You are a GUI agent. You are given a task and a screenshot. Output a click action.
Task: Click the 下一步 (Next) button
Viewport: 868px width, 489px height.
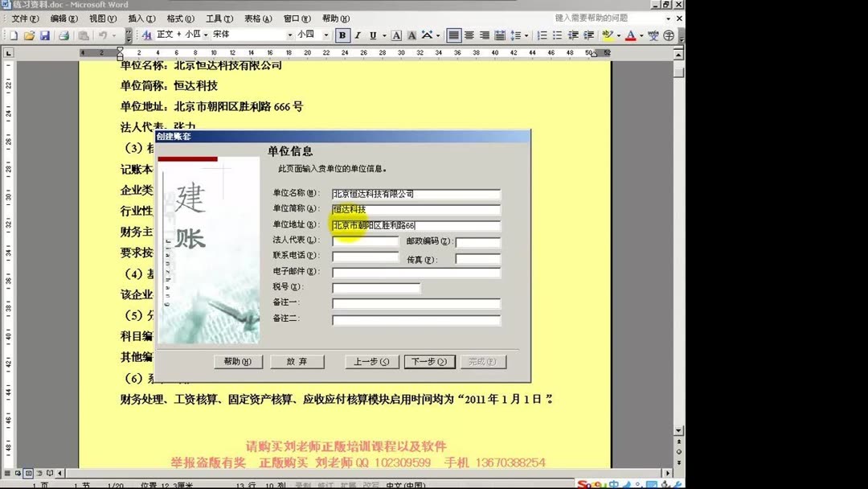[428, 362]
